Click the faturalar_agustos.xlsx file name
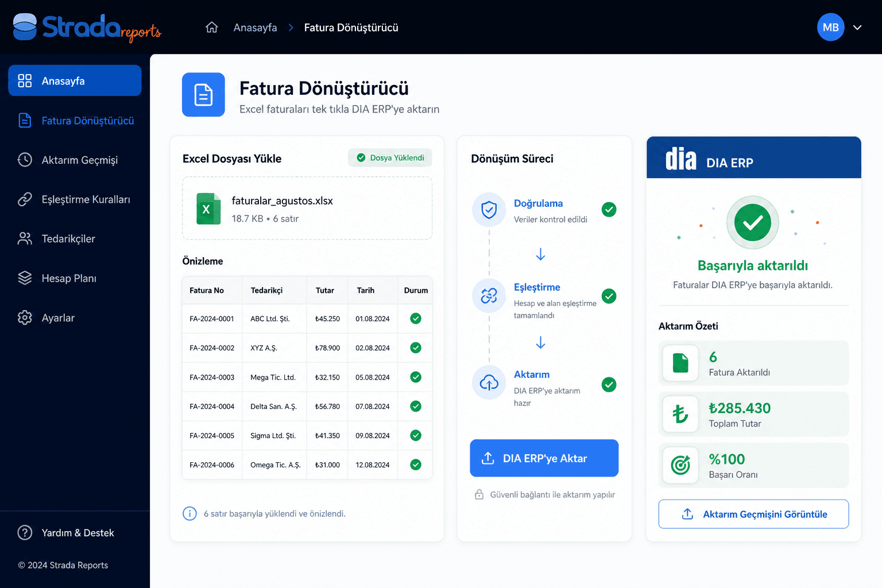 pos(283,201)
